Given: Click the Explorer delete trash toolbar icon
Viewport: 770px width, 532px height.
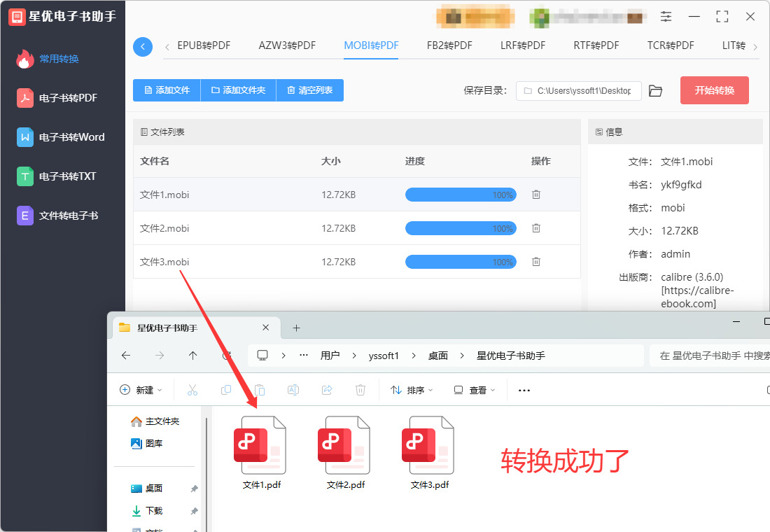Looking at the screenshot, I should point(360,390).
